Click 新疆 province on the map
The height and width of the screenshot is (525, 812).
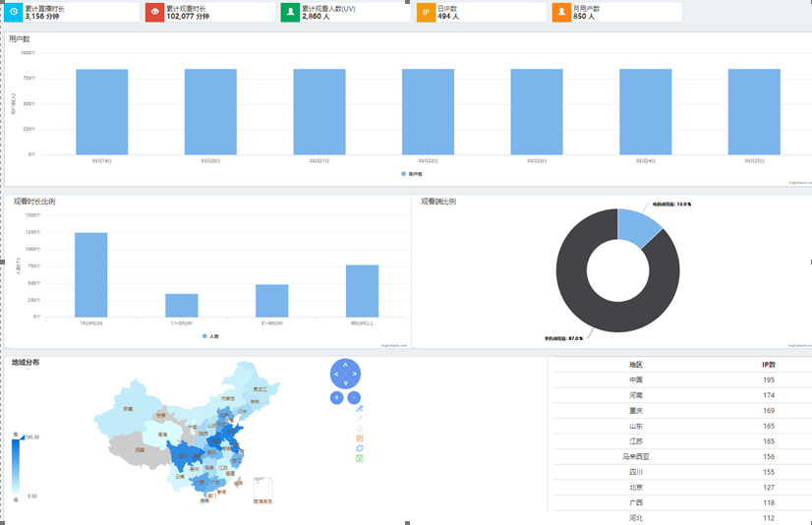click(x=128, y=409)
